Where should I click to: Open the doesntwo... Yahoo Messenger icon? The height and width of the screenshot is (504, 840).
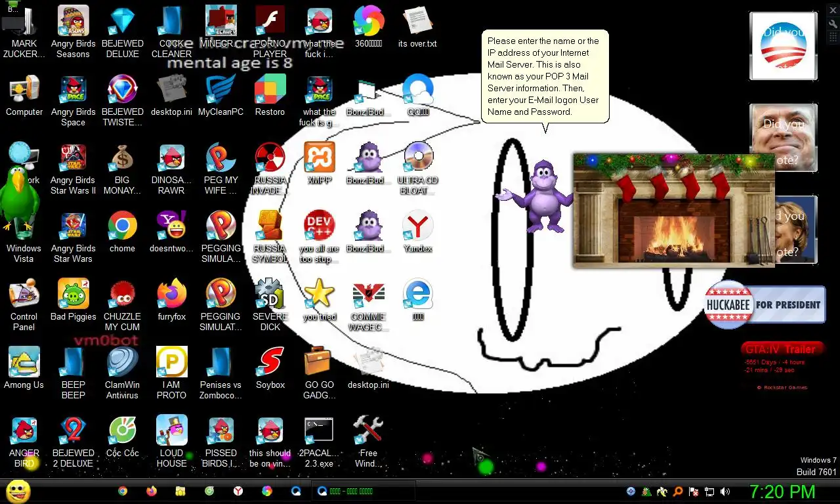point(172,231)
